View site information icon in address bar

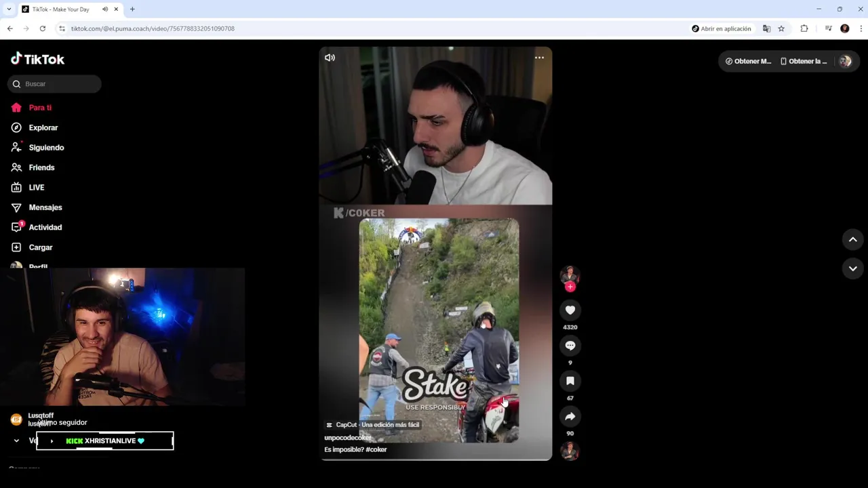(x=62, y=28)
